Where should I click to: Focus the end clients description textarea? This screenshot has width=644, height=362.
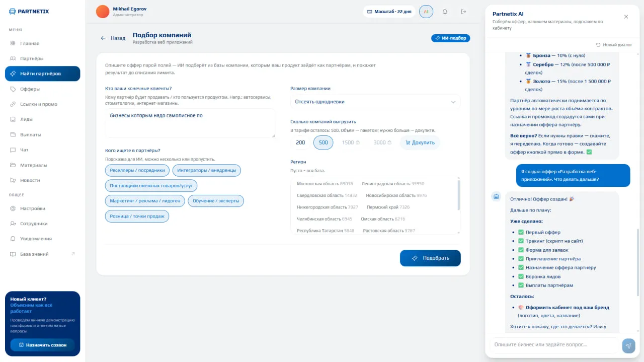(x=190, y=123)
